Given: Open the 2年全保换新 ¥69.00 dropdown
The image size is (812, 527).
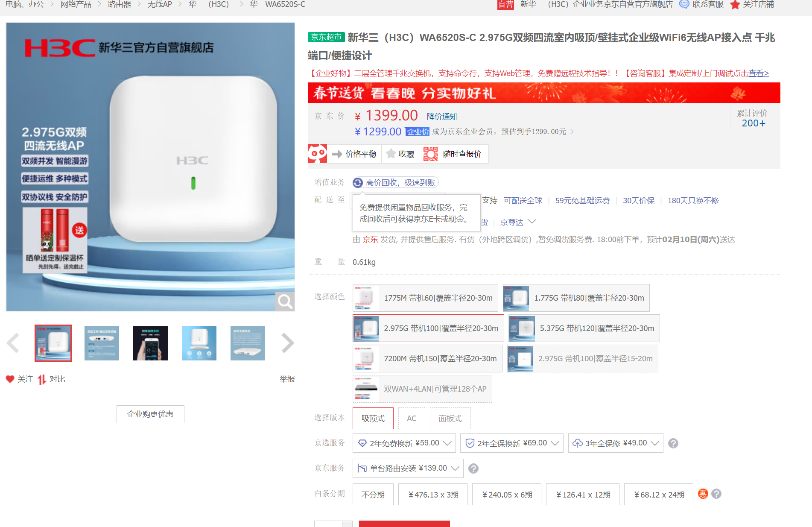Looking at the screenshot, I should click(x=512, y=443).
